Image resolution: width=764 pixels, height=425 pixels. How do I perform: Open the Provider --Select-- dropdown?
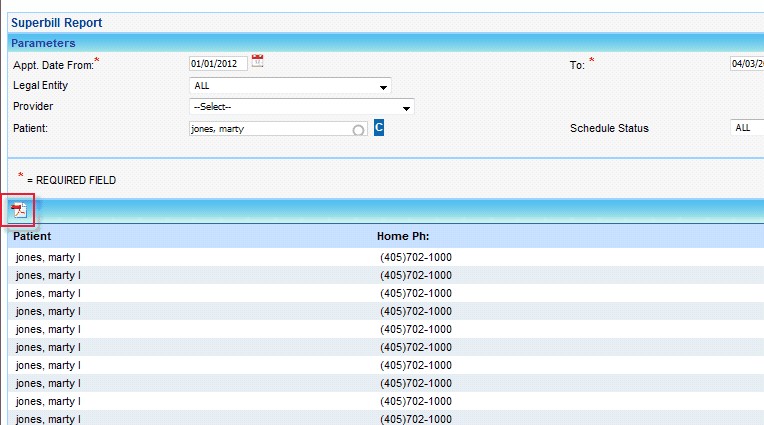click(x=406, y=108)
